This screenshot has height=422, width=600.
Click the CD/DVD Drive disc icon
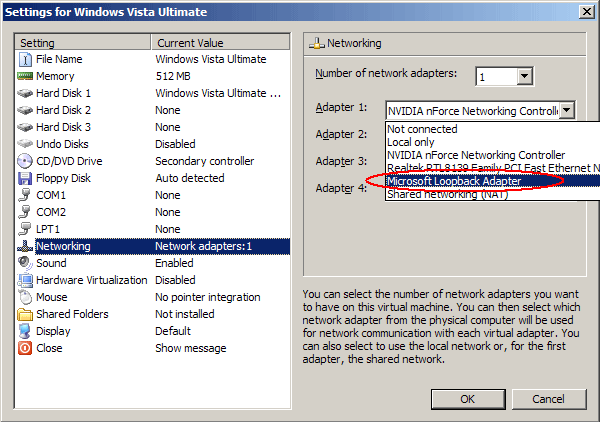click(x=25, y=161)
